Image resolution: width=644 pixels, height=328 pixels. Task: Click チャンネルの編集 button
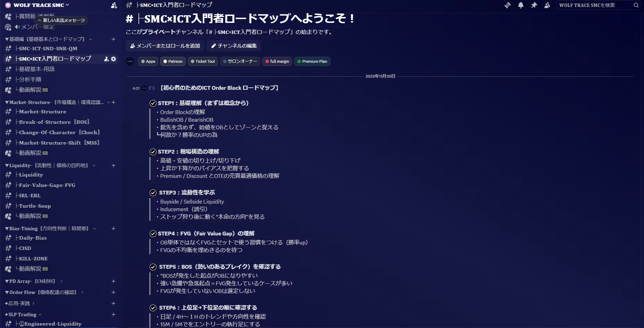click(x=234, y=46)
